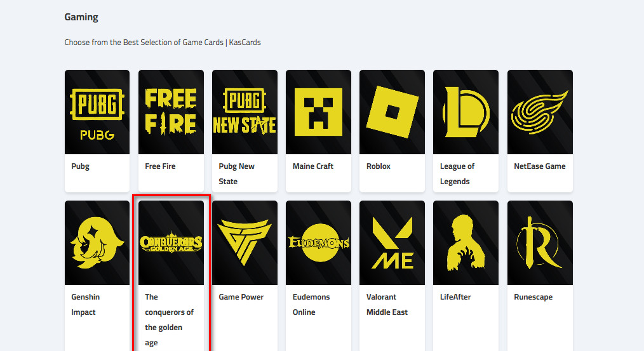
Task: Go to Pubg New State title
Action: [x=236, y=174]
